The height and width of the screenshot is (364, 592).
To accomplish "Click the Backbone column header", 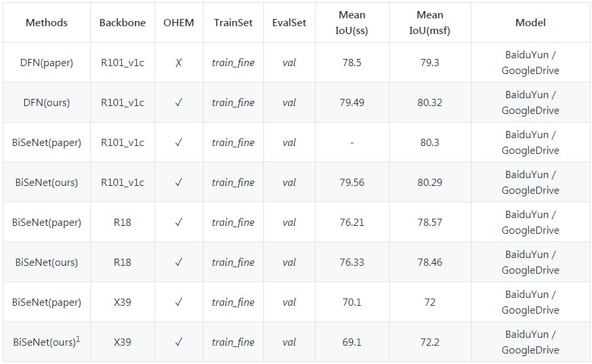I will [x=122, y=22].
